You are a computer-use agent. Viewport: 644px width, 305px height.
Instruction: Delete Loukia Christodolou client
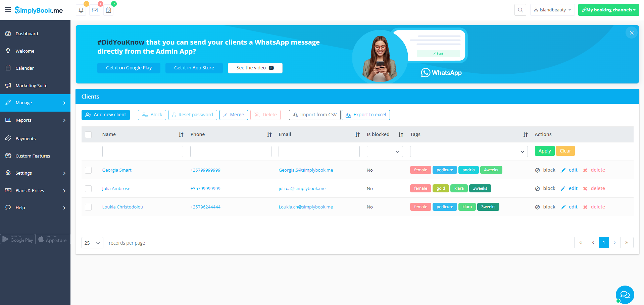click(594, 207)
